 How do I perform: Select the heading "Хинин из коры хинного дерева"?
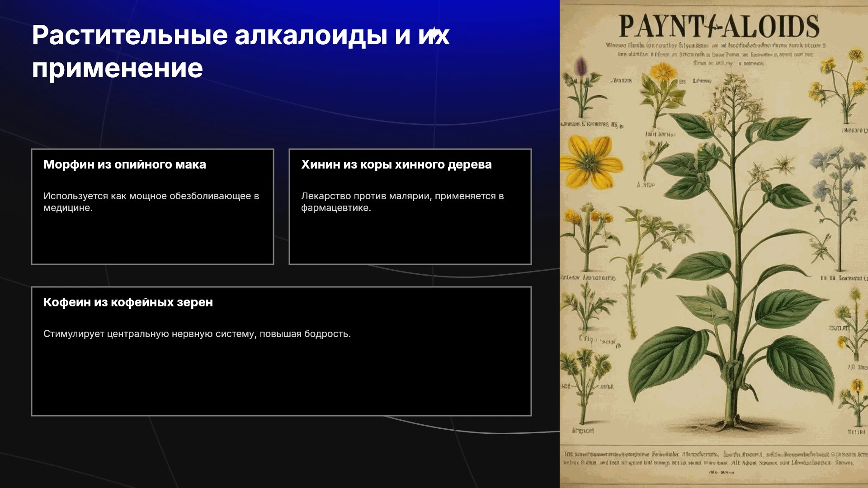pyautogui.click(x=396, y=164)
